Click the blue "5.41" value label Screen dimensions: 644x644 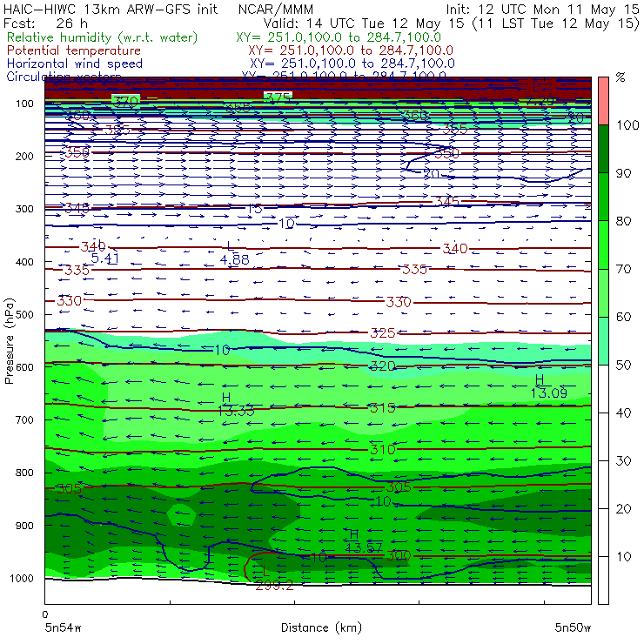tap(104, 258)
